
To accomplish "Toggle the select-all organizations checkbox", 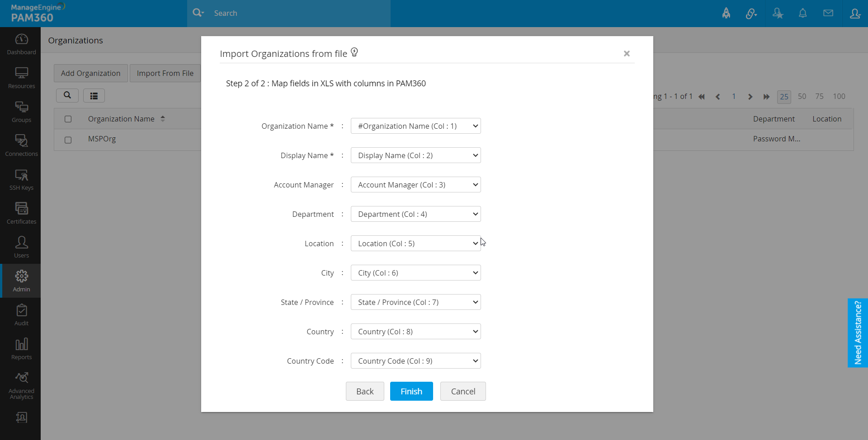I will (68, 119).
